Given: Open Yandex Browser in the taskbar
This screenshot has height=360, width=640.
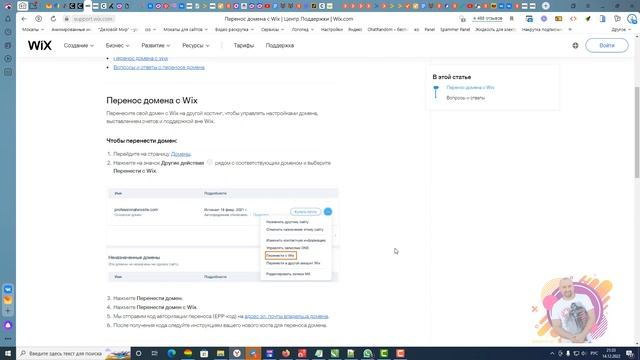Looking at the screenshot, I should click(x=237, y=353).
